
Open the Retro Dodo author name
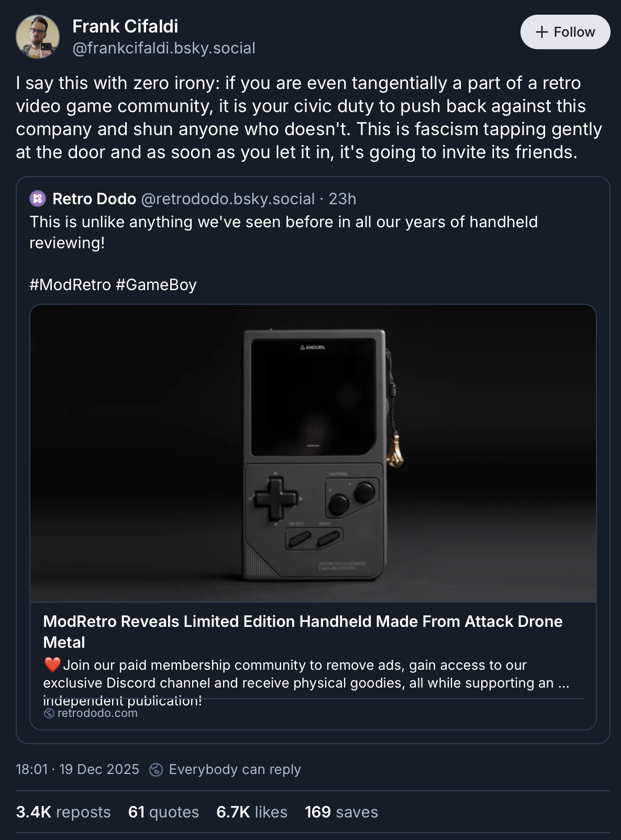(x=94, y=199)
